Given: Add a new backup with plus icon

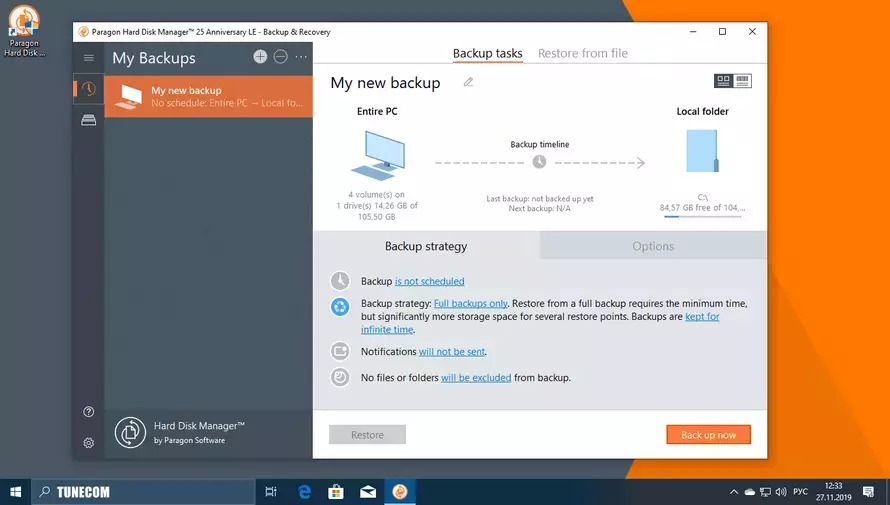Looking at the screenshot, I should tap(260, 56).
